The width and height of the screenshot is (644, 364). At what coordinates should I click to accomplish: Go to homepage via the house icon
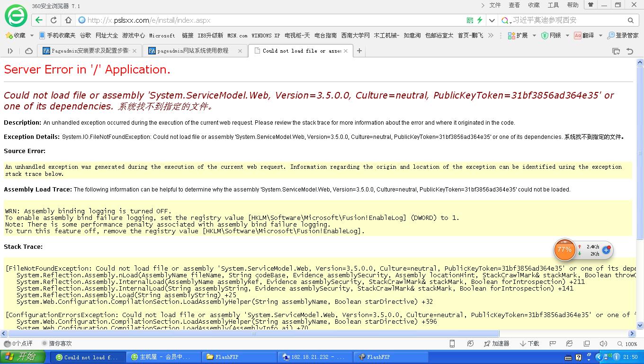pyautogui.click(x=68, y=20)
